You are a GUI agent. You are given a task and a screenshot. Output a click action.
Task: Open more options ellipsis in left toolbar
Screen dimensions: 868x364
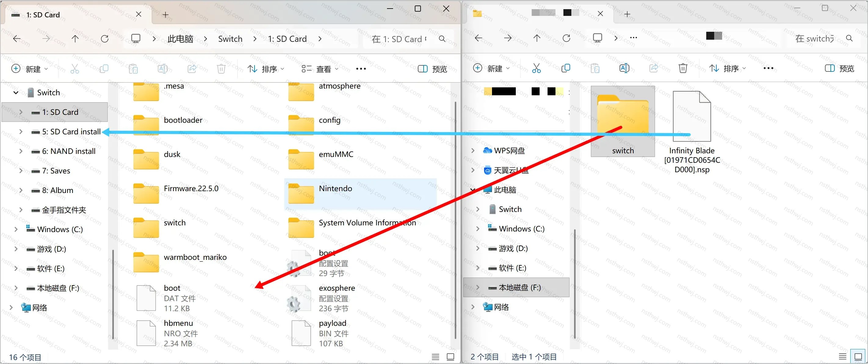point(361,69)
